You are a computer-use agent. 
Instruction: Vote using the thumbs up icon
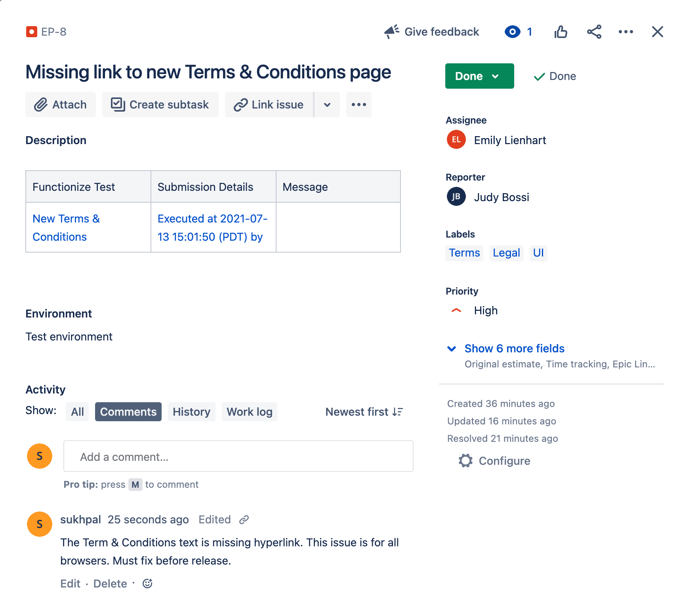(561, 32)
